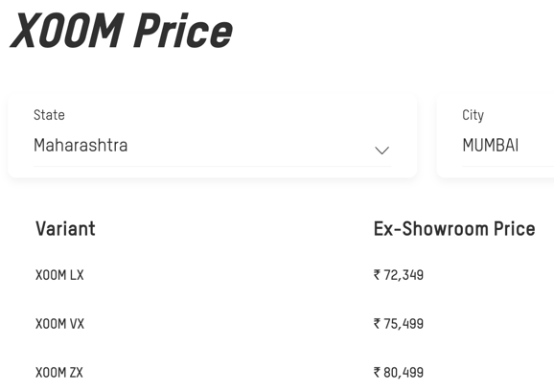Click the XOOM Price heading
The image size is (554, 392).
tap(121, 30)
